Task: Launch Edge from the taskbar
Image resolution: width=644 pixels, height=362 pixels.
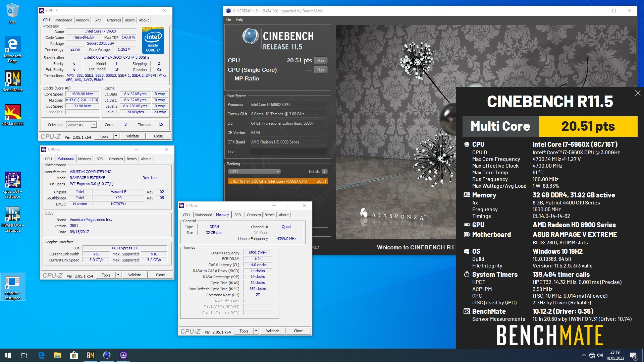Action: point(41,355)
